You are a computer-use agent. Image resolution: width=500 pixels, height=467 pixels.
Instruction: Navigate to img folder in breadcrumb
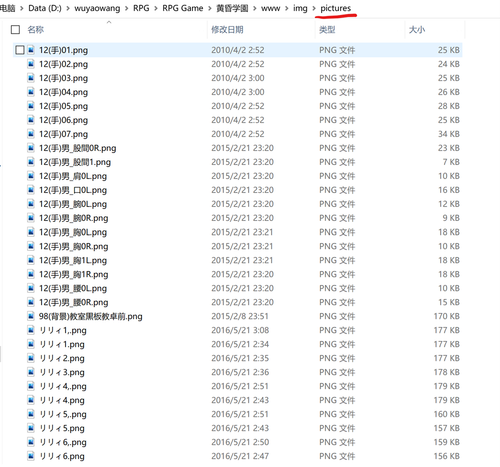300,8
